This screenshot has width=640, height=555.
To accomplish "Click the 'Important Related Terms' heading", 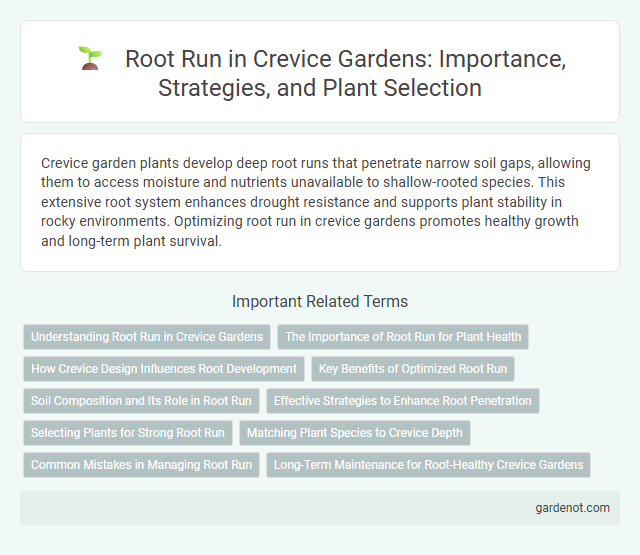I will coord(320,302).
